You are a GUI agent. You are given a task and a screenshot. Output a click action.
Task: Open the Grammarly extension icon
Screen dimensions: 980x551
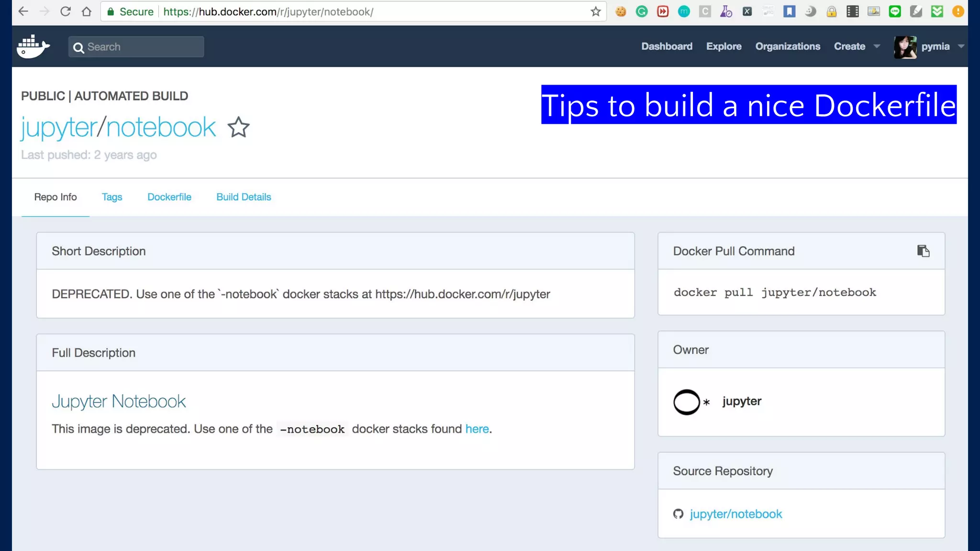click(x=642, y=11)
